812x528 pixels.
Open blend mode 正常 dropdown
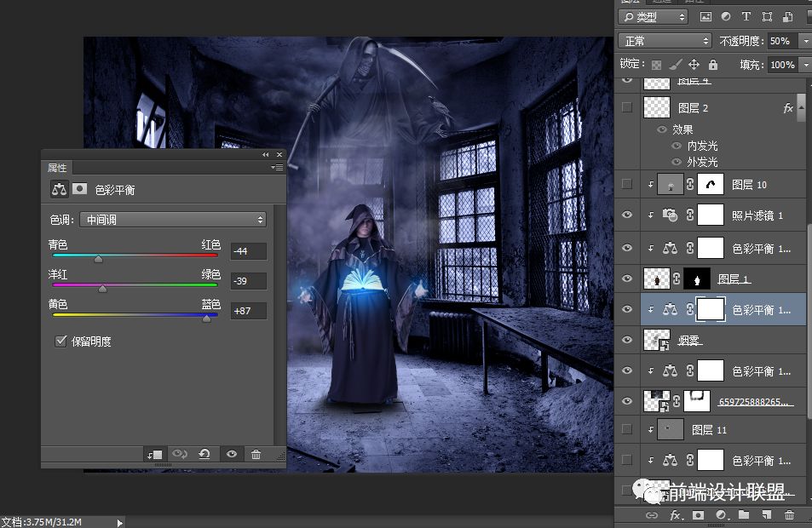(665, 40)
